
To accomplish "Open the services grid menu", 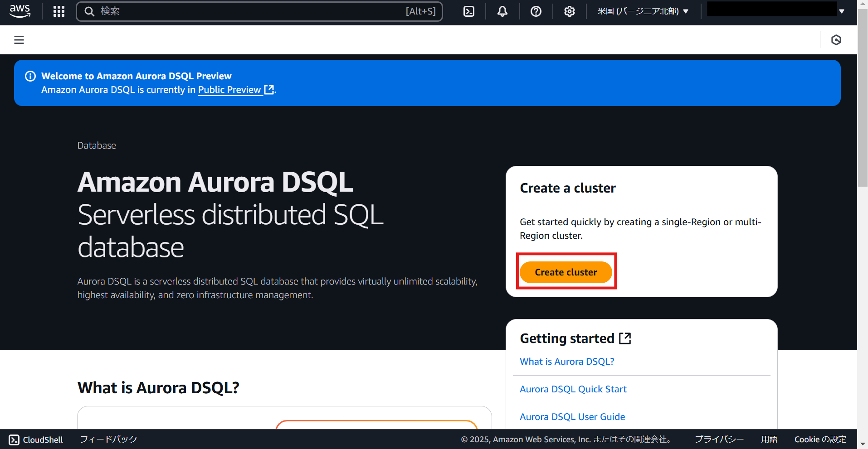I will [x=59, y=11].
